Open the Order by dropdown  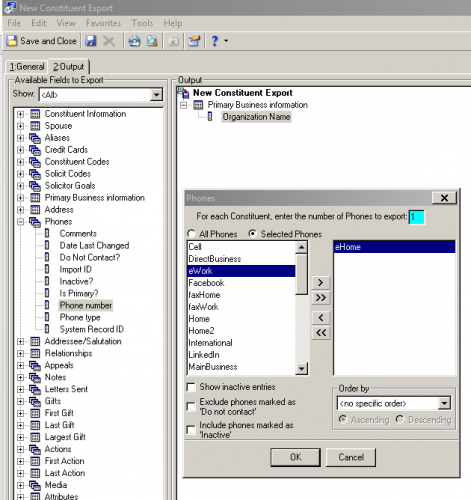(x=444, y=403)
